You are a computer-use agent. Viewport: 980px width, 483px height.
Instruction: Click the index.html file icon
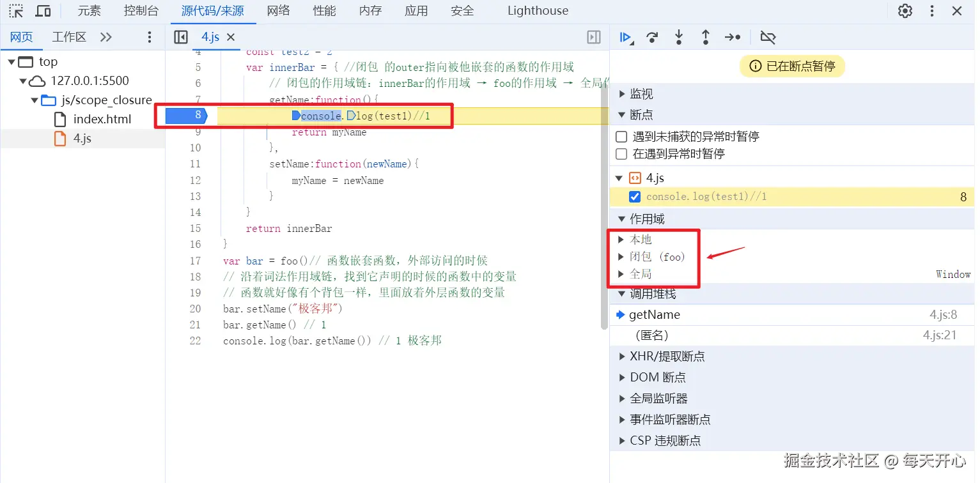[x=60, y=119]
